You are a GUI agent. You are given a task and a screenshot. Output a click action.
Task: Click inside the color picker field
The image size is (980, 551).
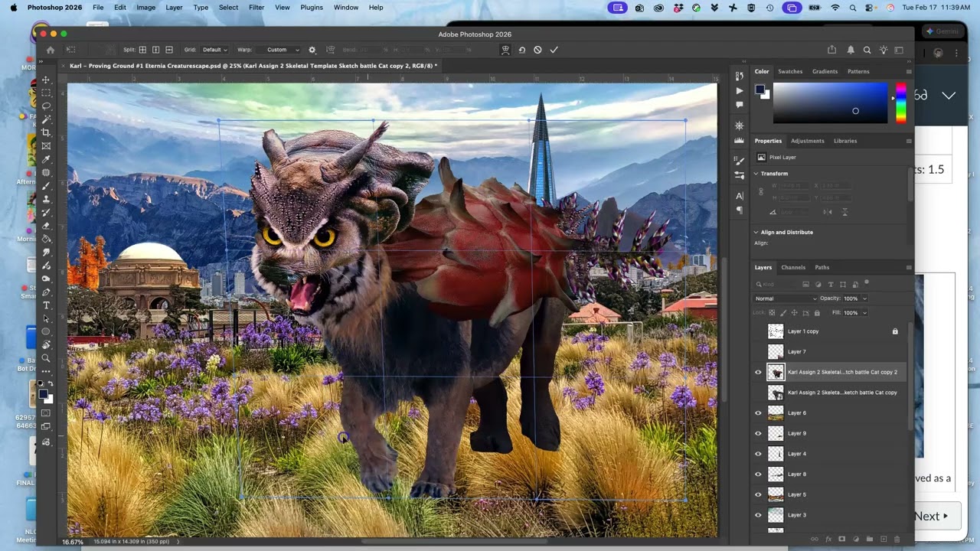830,103
